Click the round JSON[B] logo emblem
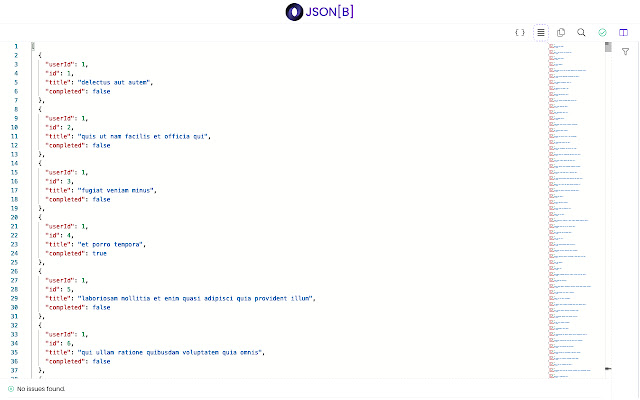 pyautogui.click(x=294, y=12)
